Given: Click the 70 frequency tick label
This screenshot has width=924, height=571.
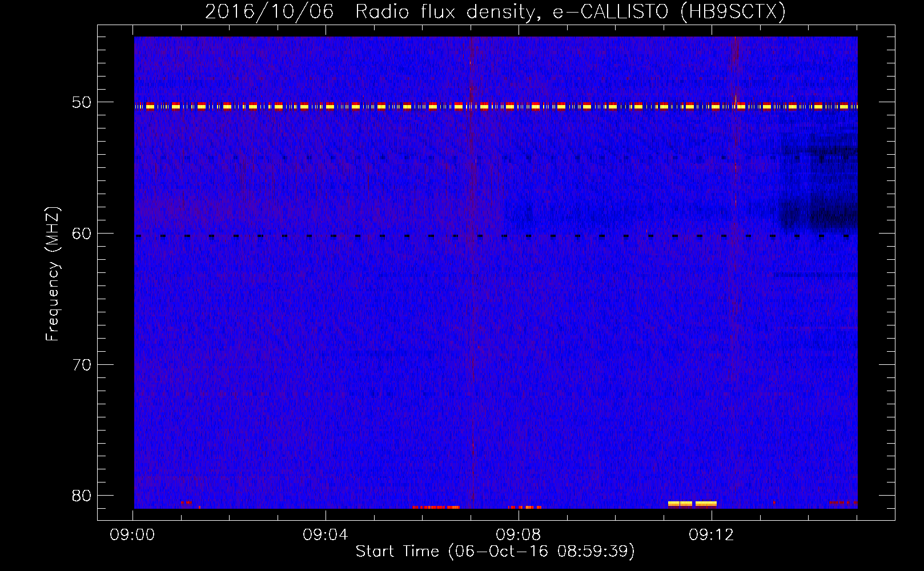Looking at the screenshot, I should tap(82, 365).
